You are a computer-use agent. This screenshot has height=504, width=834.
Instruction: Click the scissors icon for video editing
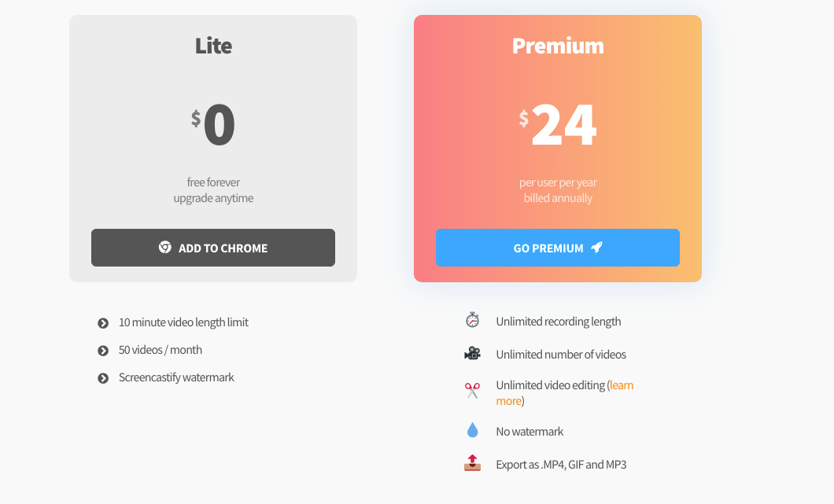tap(472, 390)
